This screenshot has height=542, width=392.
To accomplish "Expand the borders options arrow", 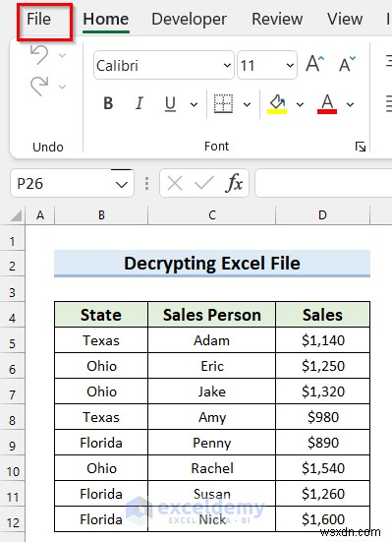I will [247, 104].
